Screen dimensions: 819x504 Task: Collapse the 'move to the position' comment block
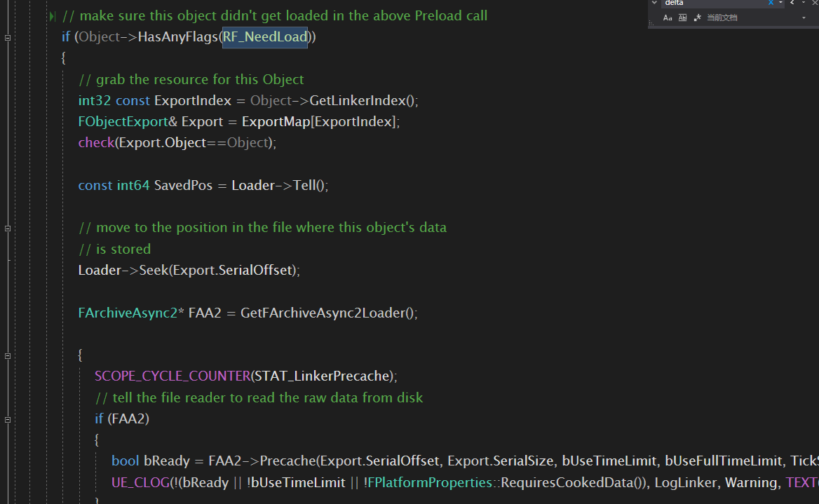pyautogui.click(x=8, y=229)
